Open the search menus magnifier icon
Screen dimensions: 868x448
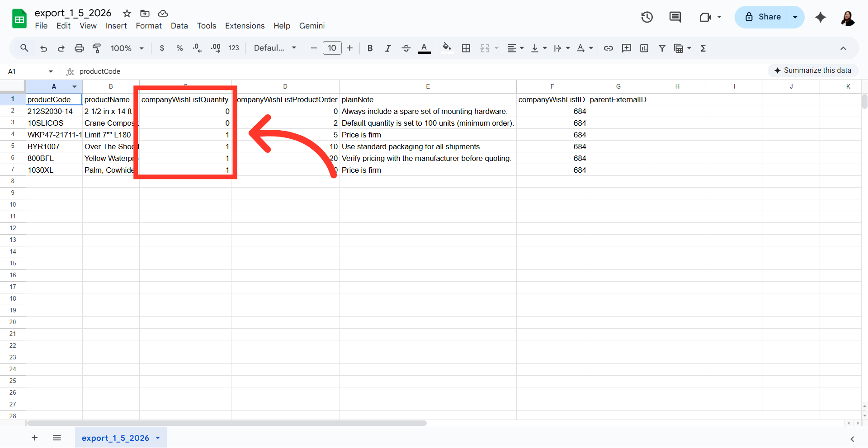[x=24, y=48]
